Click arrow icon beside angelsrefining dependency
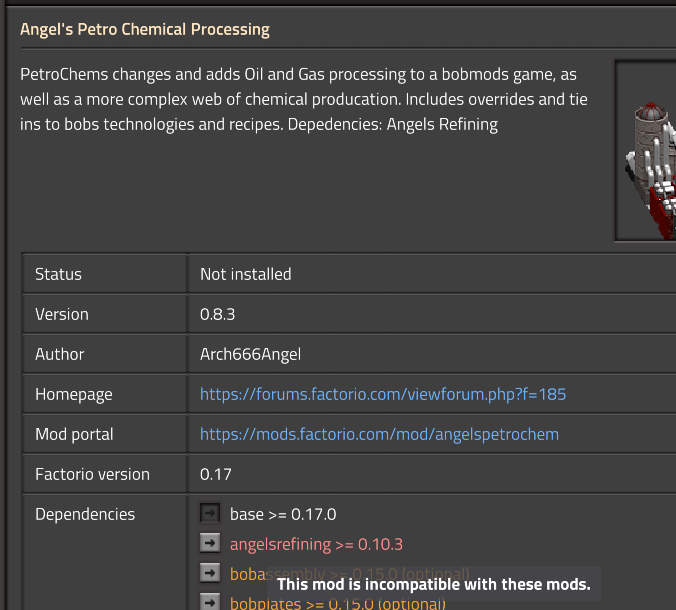 point(210,543)
